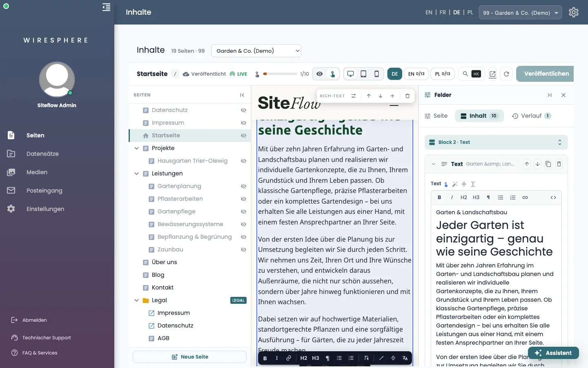Viewport: 588px width, 368px height.
Task: Enable click-edit mode with pointer toggle
Action: [333, 74]
